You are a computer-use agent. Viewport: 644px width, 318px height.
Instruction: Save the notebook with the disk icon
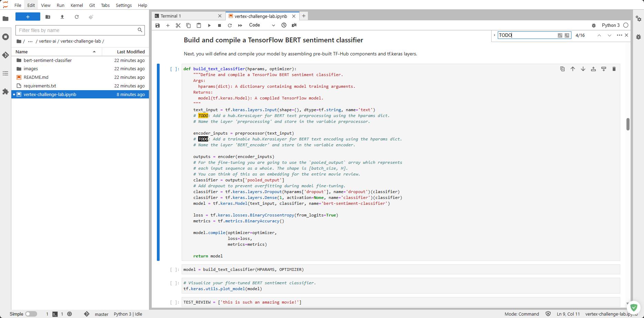pyautogui.click(x=158, y=25)
